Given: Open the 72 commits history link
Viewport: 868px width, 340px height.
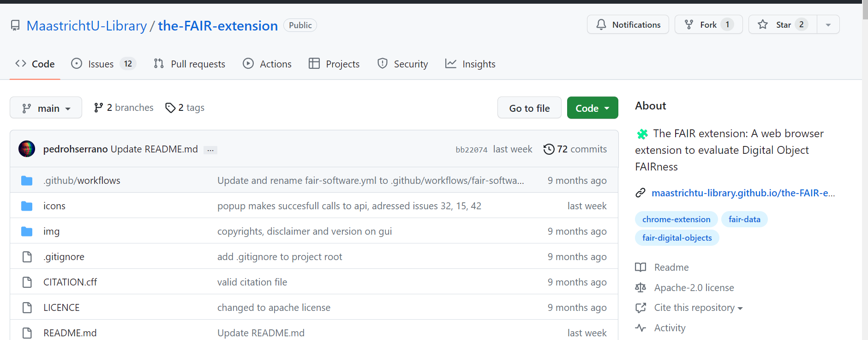Looking at the screenshot, I should click(x=575, y=149).
